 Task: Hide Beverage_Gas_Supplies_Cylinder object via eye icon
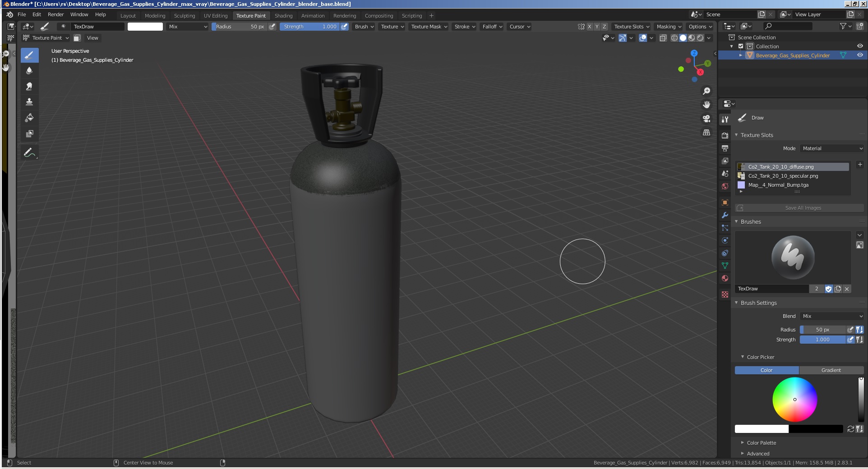[860, 55]
